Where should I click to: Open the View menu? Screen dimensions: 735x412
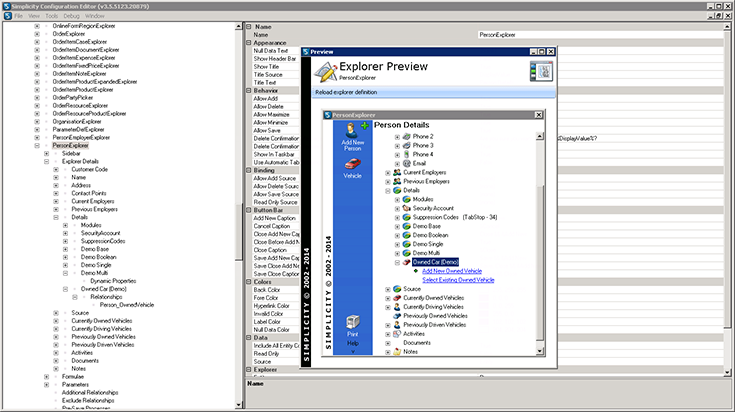(34, 16)
